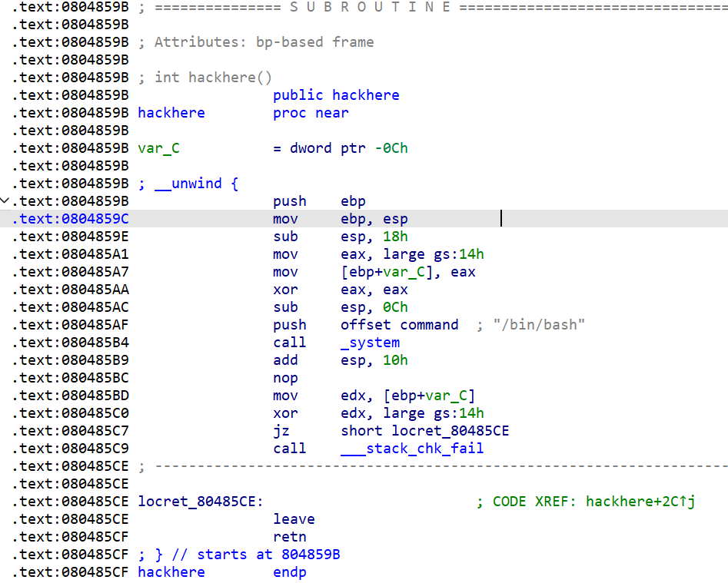Jump to ___stack_chk_fail from the call
The image size is (728, 583).
(412, 449)
